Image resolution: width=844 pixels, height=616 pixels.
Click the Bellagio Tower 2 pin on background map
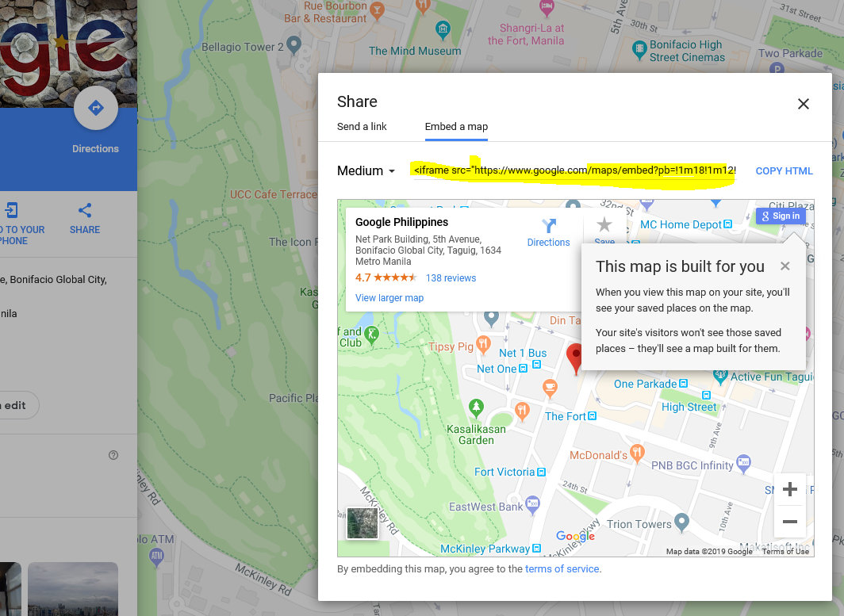[x=293, y=44]
